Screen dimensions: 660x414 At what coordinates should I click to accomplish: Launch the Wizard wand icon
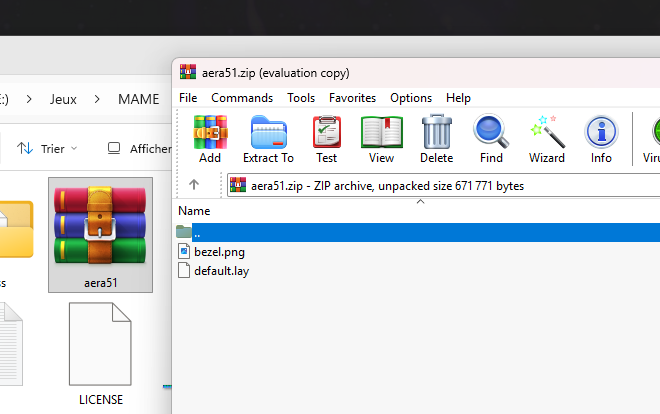(x=547, y=138)
